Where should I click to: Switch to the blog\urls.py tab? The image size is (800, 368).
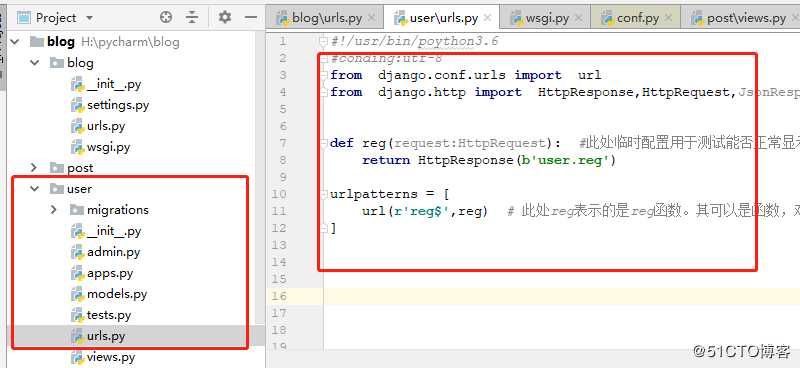327,18
